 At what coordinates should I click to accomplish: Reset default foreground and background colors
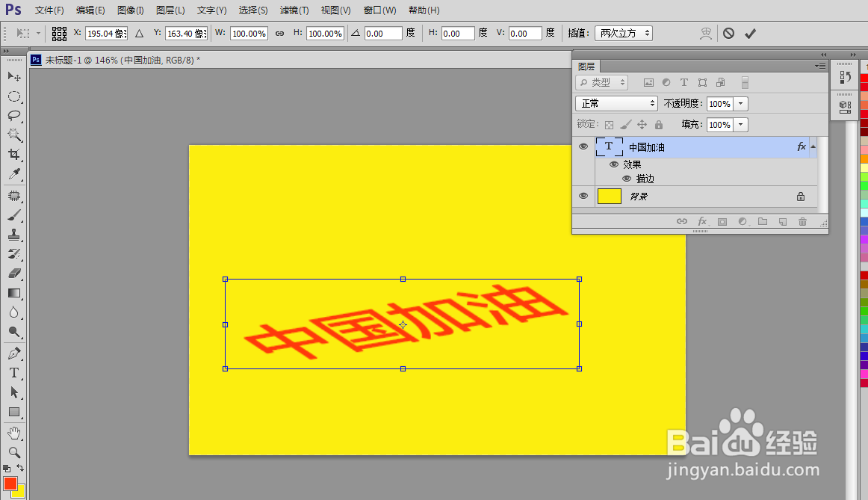(x=7, y=469)
